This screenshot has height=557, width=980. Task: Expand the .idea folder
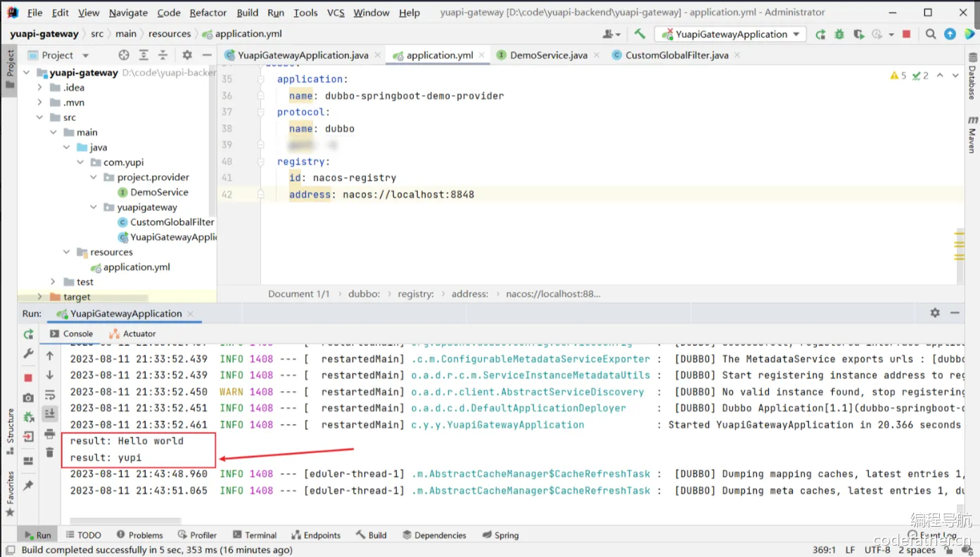tap(40, 87)
